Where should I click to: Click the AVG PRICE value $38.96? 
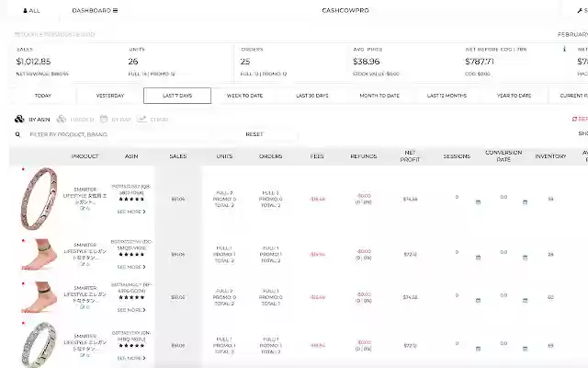(x=367, y=62)
